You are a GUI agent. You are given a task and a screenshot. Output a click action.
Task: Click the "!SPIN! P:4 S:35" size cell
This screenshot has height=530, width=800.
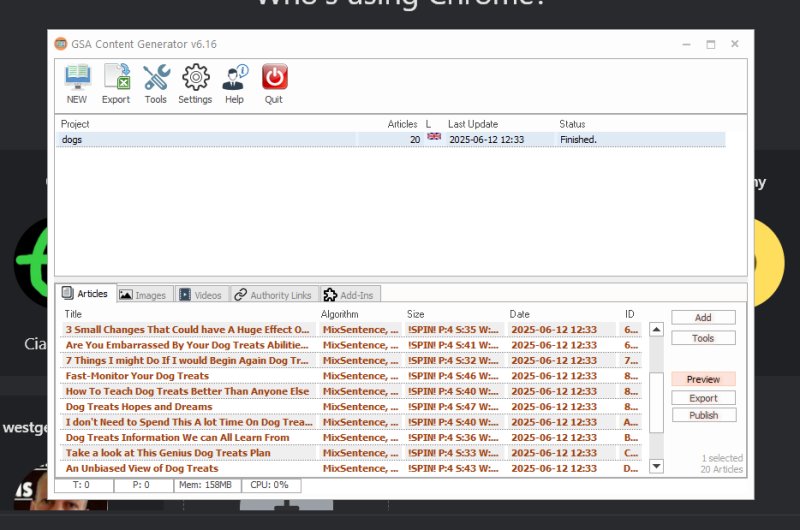point(453,330)
